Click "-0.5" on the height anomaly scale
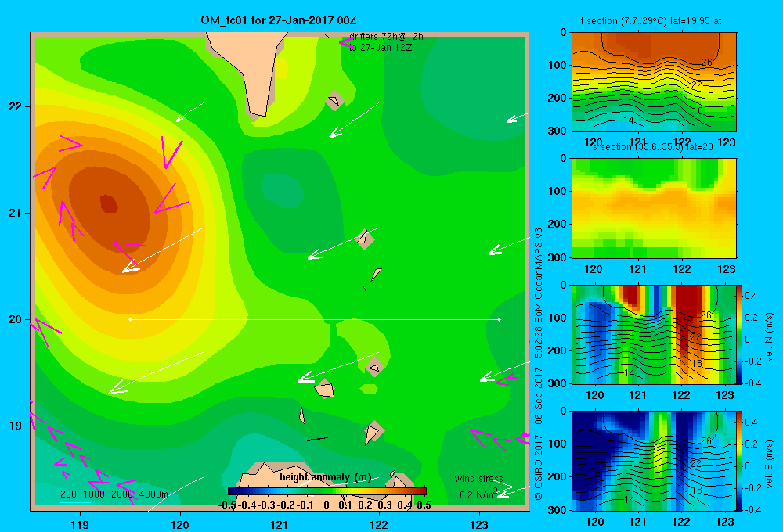 228,505
